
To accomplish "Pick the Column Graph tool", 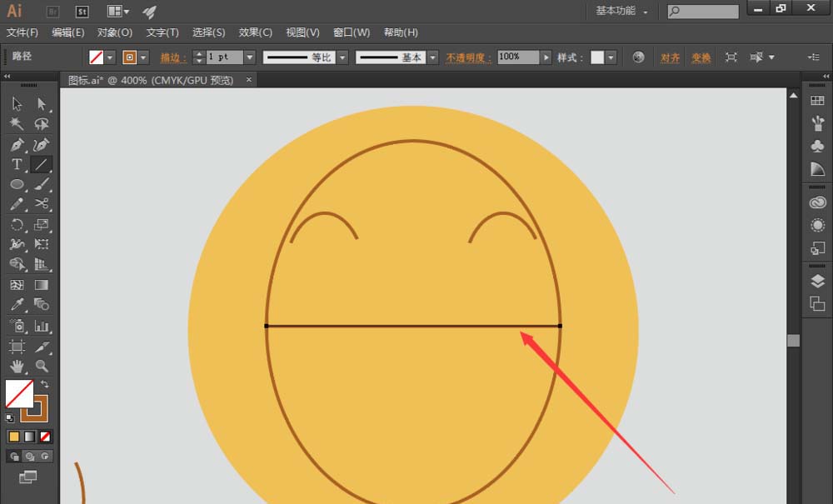I will [x=42, y=326].
